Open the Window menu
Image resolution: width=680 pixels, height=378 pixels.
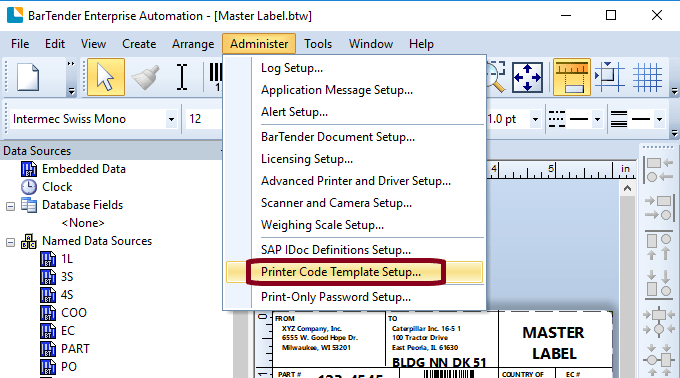click(371, 44)
